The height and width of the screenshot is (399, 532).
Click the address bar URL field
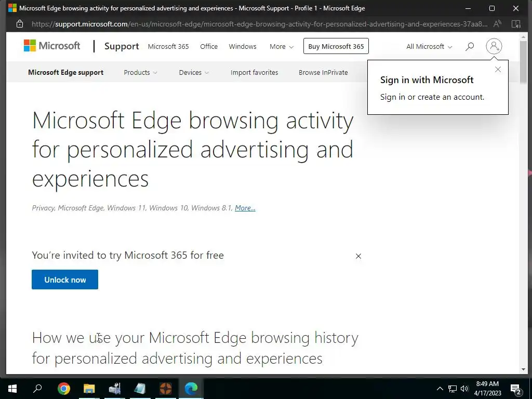[259, 24]
